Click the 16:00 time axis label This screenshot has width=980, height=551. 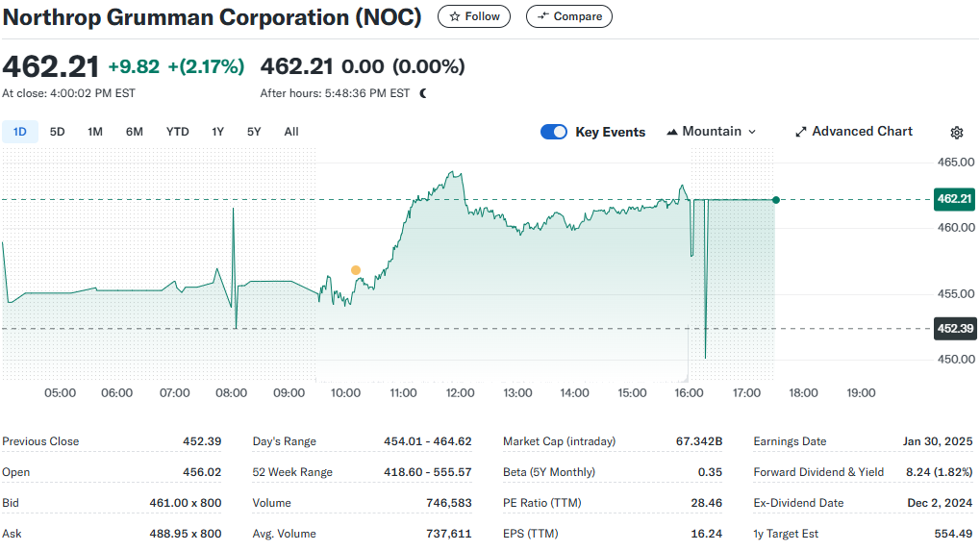click(689, 393)
